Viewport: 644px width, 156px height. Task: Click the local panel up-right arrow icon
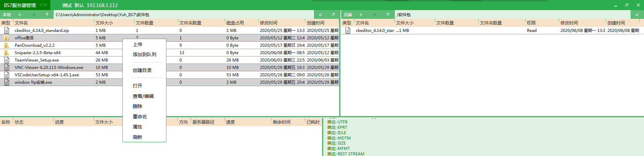click(333, 14)
